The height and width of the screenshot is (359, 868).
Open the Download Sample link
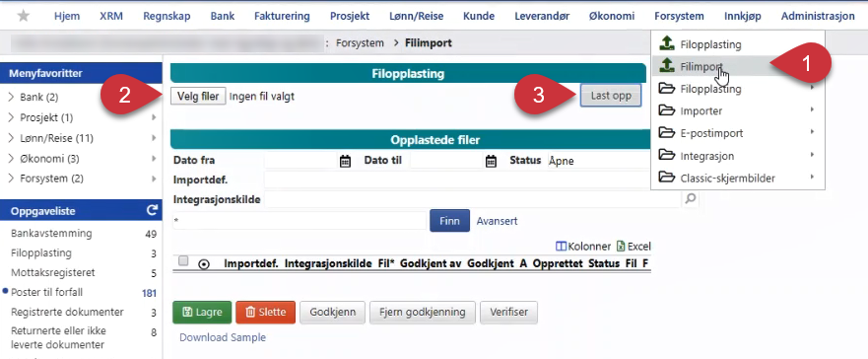(223, 337)
